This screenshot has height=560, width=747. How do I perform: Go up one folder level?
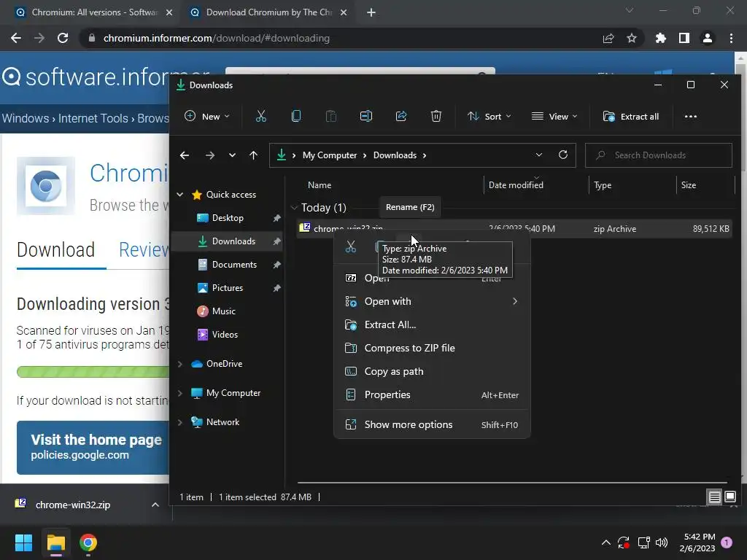253,155
